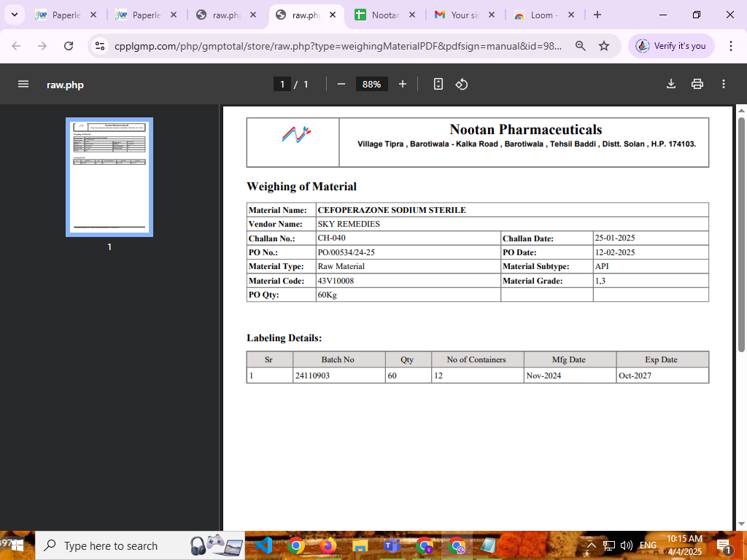
Task: Rotate the PDF counterclockwise
Action: click(x=462, y=84)
